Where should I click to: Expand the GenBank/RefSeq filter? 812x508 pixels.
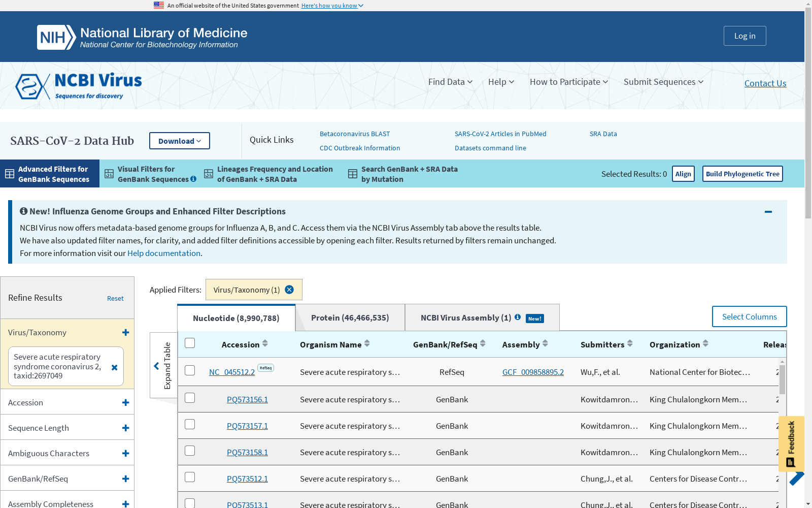click(125, 479)
